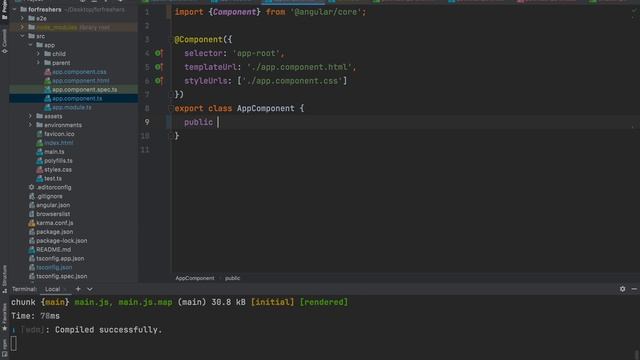The width and height of the screenshot is (640, 360).
Task: Open polyfills.ts file
Action: click(58, 161)
